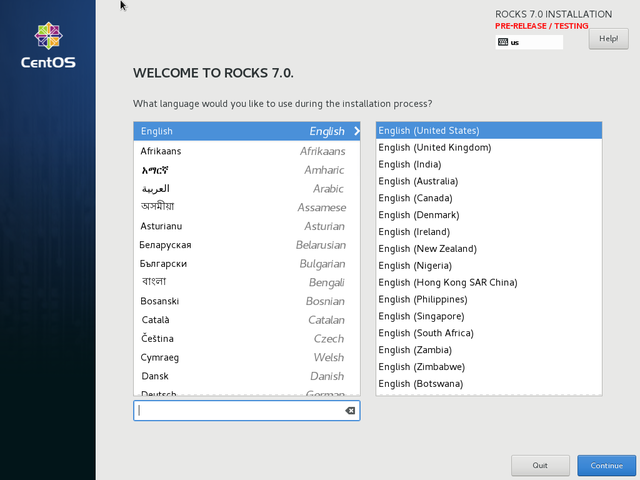Click the arrow on the English row
Screen dimensions: 640x480
click(357, 131)
